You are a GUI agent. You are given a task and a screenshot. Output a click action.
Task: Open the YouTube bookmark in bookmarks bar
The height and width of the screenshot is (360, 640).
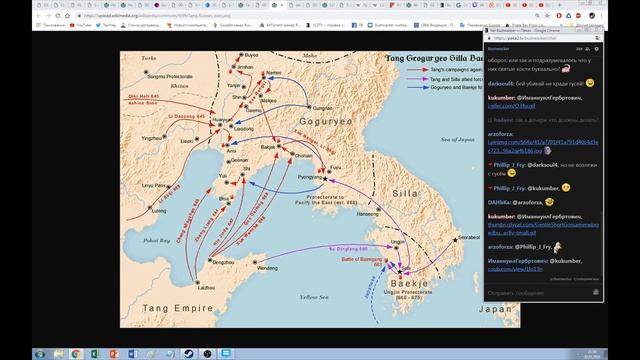click(80, 25)
